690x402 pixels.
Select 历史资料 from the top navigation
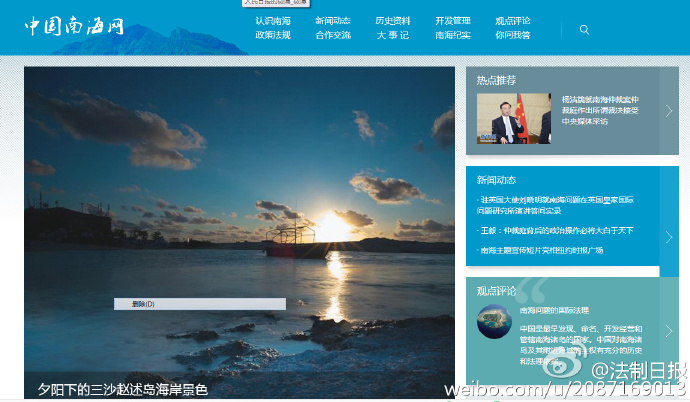(393, 20)
